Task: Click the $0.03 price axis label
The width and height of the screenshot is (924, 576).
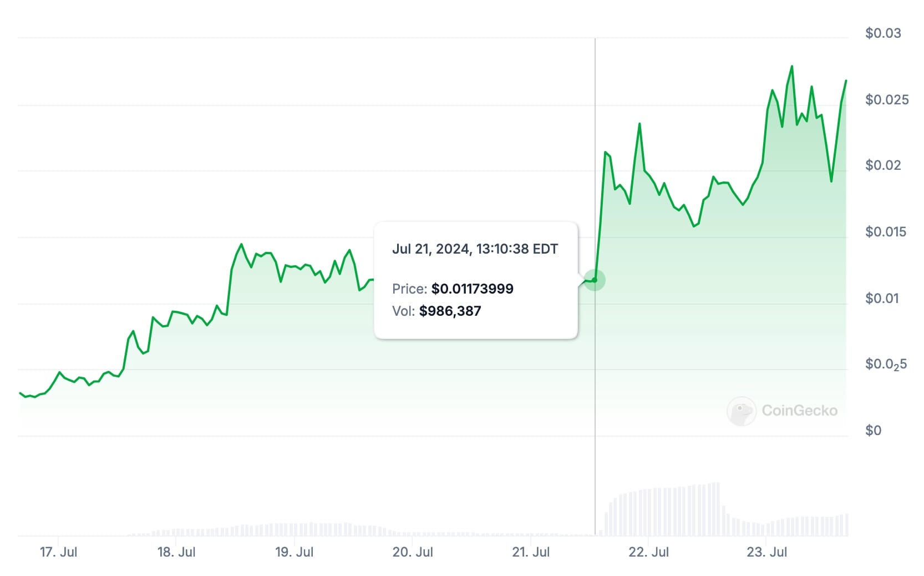Action: coord(883,33)
